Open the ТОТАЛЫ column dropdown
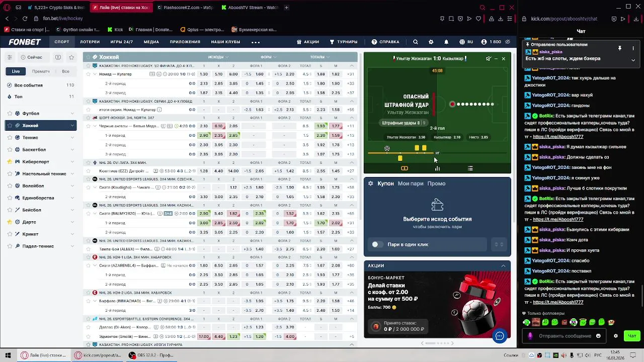Viewport: 644px width, 362px height. tap(320, 57)
